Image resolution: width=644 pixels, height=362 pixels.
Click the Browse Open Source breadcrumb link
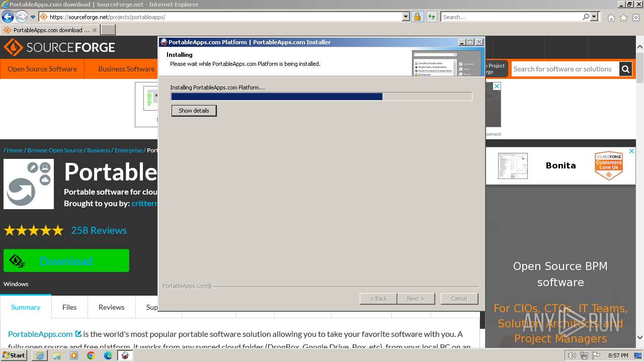55,150
